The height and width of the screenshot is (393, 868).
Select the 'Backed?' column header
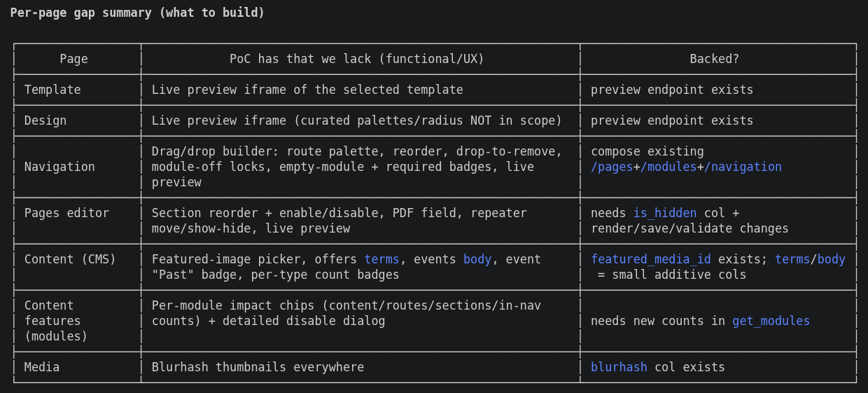(x=714, y=59)
